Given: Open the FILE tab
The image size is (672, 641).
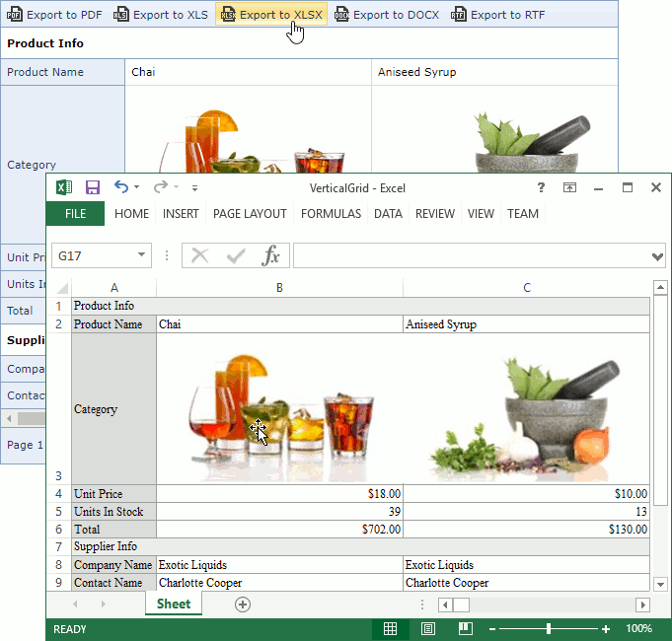Looking at the screenshot, I should [x=75, y=214].
